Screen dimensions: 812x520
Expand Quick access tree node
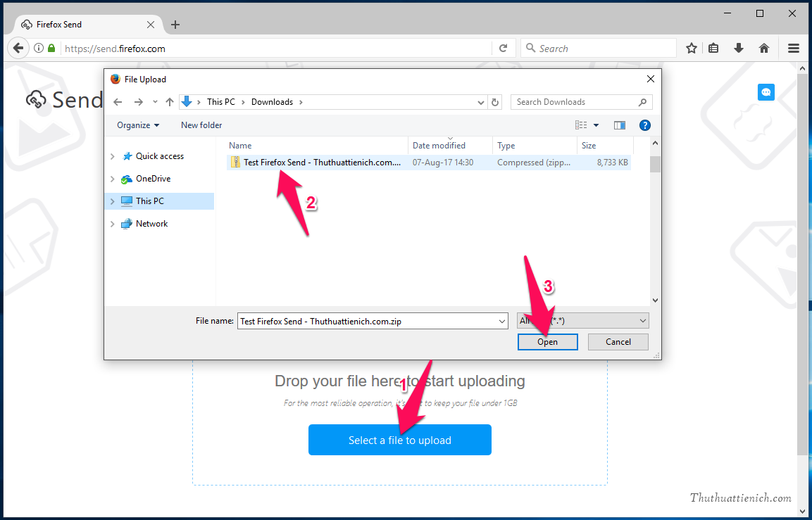tap(113, 156)
